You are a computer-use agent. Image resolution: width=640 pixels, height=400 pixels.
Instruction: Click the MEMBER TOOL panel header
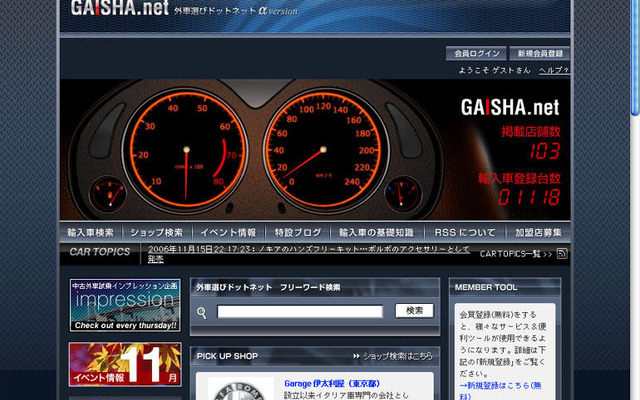[505, 287]
